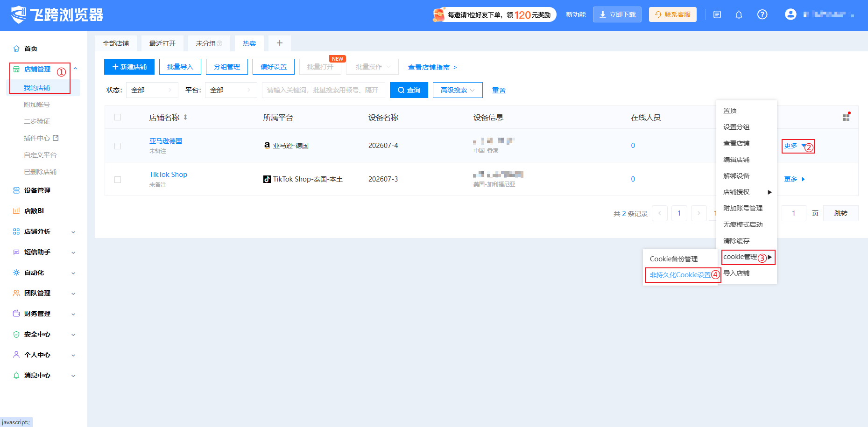The width and height of the screenshot is (868, 427).
Task: Click the 飞跨浏览器 logo
Action: (x=57, y=14)
